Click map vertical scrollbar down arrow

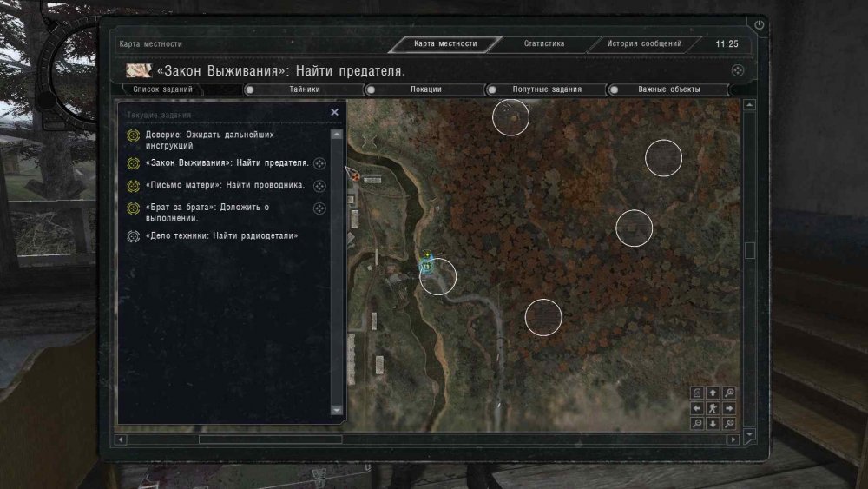pyautogui.click(x=750, y=435)
